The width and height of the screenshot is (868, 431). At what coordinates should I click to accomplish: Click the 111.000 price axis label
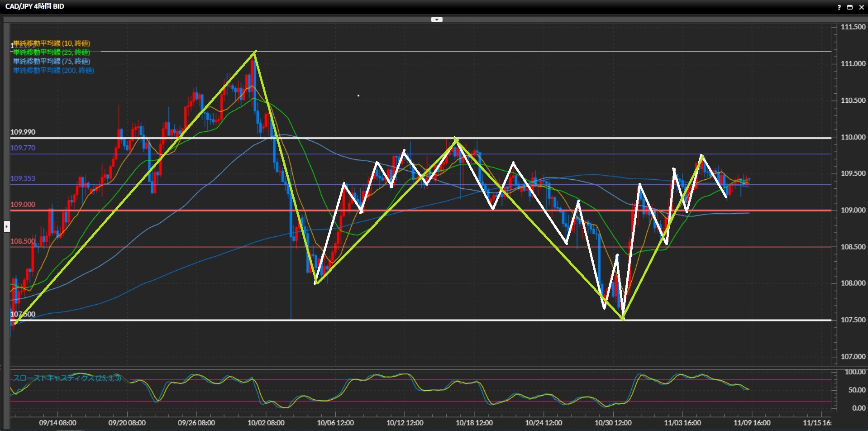point(853,64)
